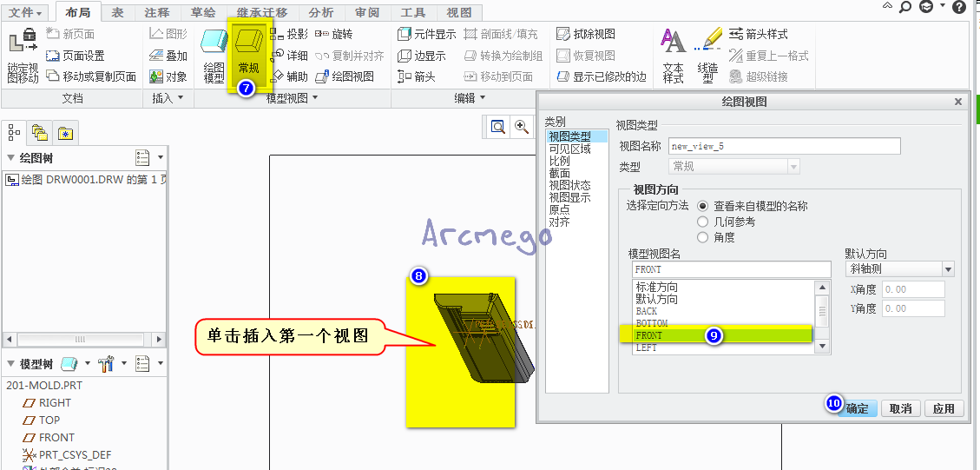Open the 视图 ribbon tab
Viewport: 980px width, 470px height.
tap(459, 12)
